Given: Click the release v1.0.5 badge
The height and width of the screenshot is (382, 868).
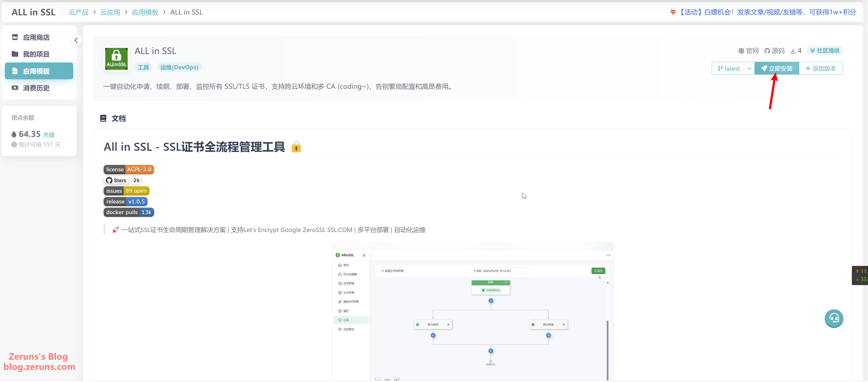Looking at the screenshot, I should tap(125, 202).
